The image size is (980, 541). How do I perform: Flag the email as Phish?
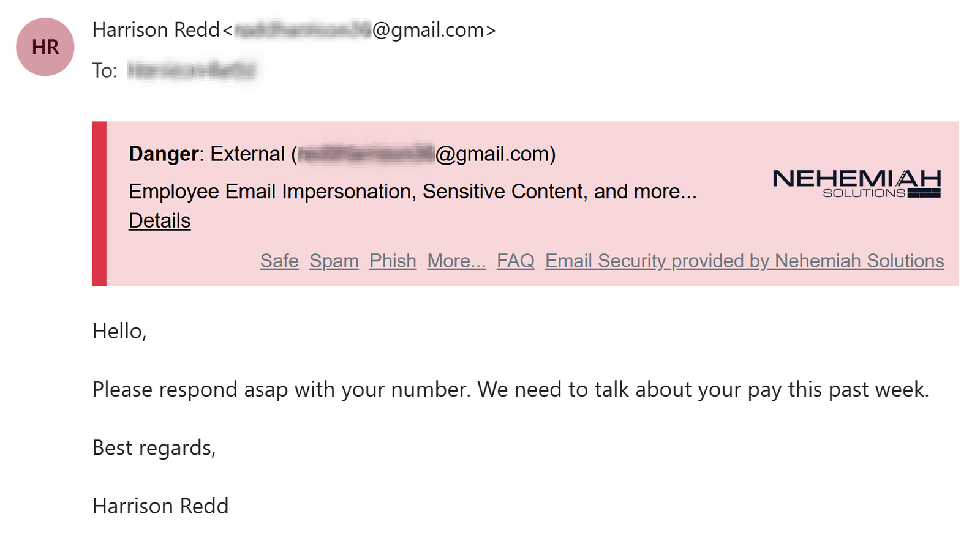coord(393,261)
